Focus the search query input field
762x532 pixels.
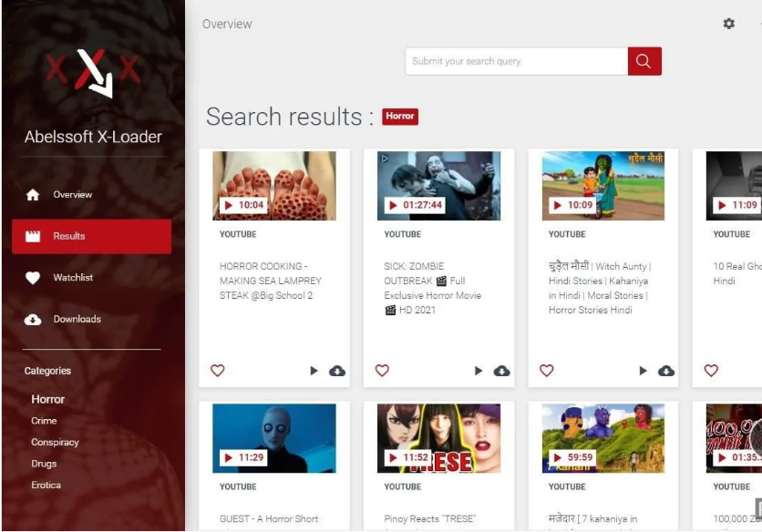[x=517, y=61]
